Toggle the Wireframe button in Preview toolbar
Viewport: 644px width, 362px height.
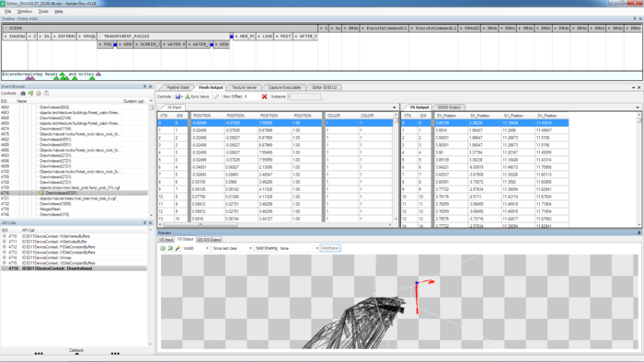coord(329,248)
